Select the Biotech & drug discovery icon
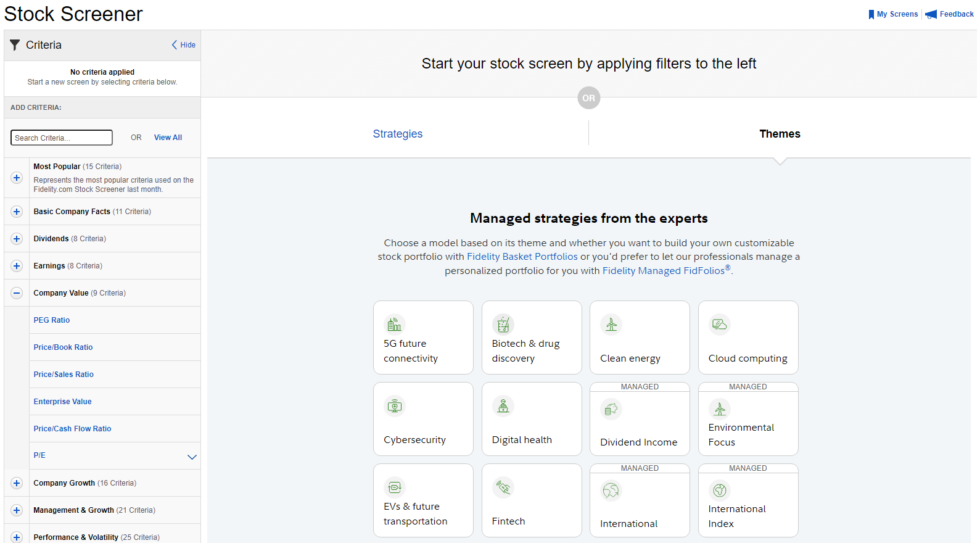Screen dimensions: 980x543 click(x=503, y=324)
